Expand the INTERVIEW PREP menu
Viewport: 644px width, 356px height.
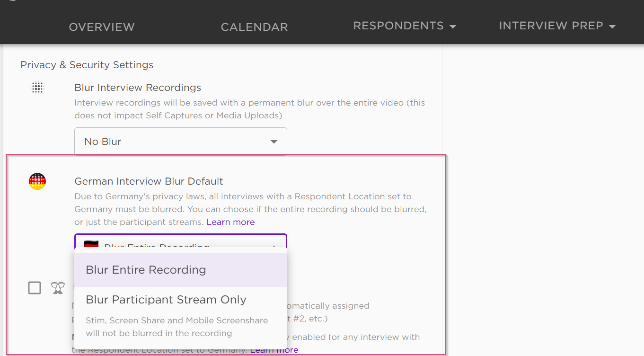coord(551,26)
